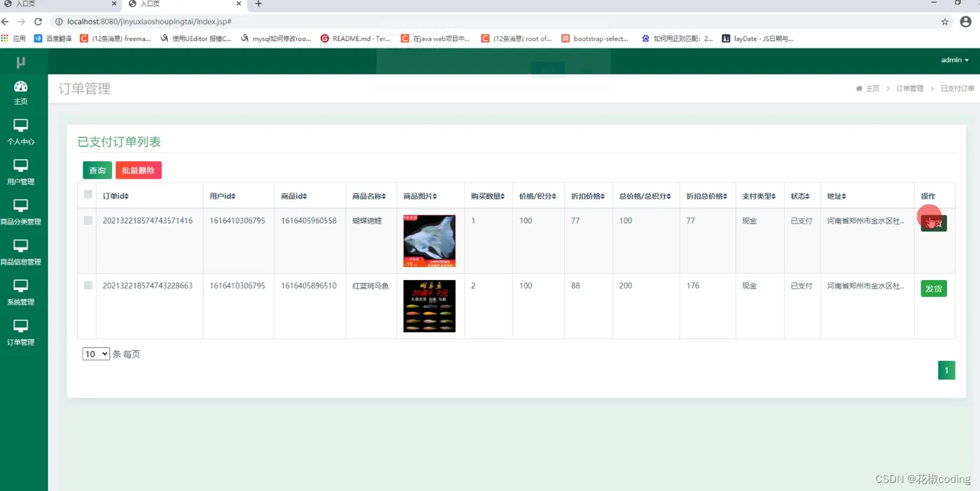The height and width of the screenshot is (491, 980).
Task: Sort the table by 订单id column
Action: coord(115,196)
